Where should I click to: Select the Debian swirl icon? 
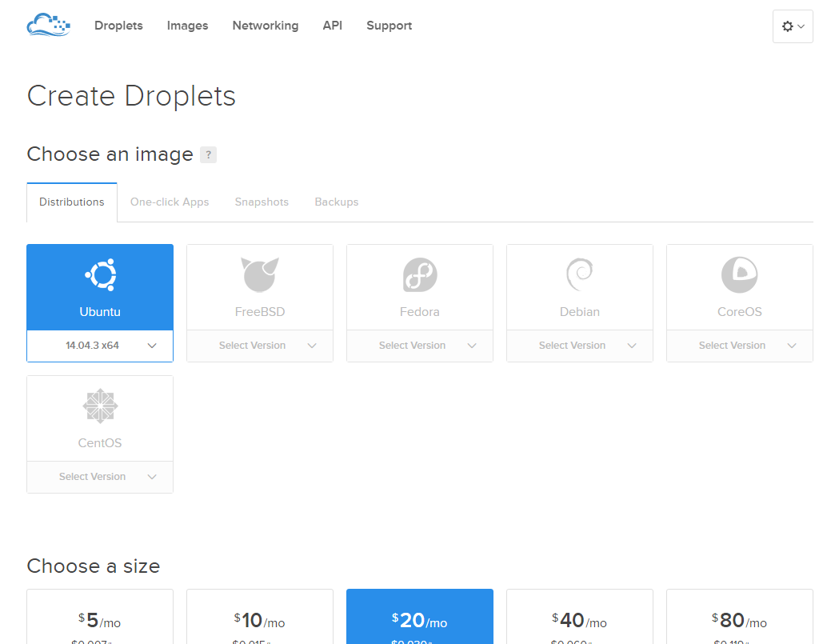pos(580,275)
